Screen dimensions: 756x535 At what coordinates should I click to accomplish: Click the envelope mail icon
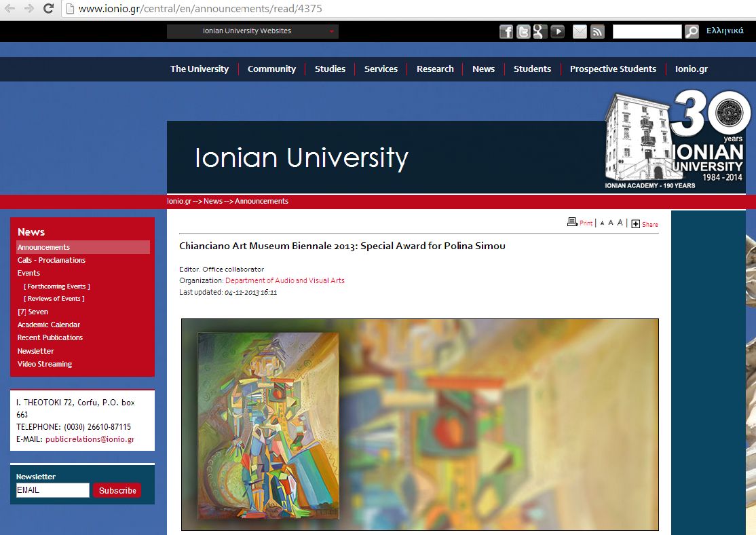point(580,31)
